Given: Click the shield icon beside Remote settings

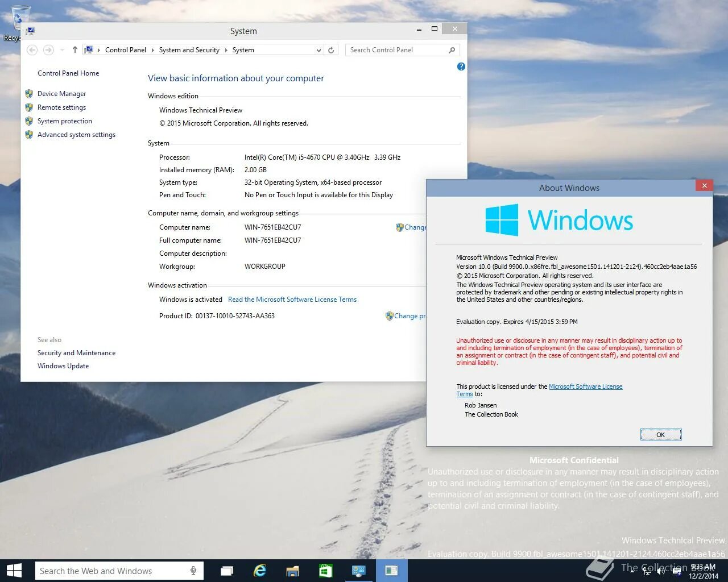Looking at the screenshot, I should (x=29, y=107).
